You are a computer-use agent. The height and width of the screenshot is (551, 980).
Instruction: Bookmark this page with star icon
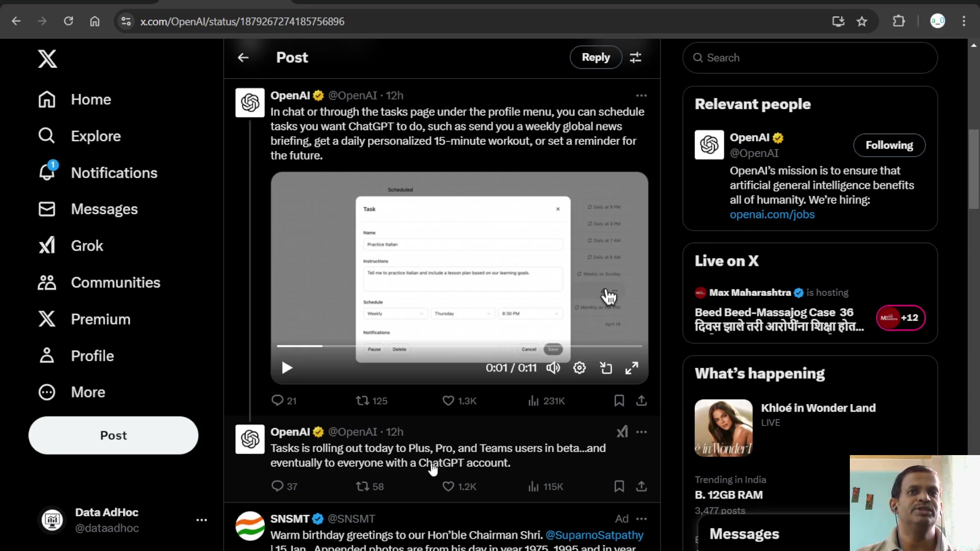[862, 21]
